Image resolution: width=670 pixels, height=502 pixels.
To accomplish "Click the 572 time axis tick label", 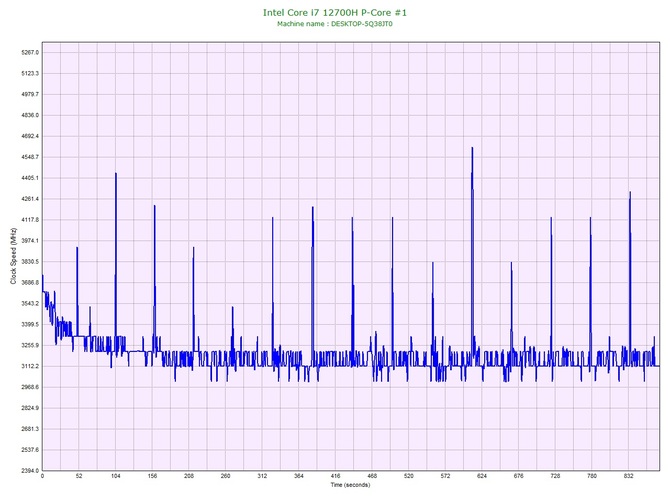I will coord(446,476).
